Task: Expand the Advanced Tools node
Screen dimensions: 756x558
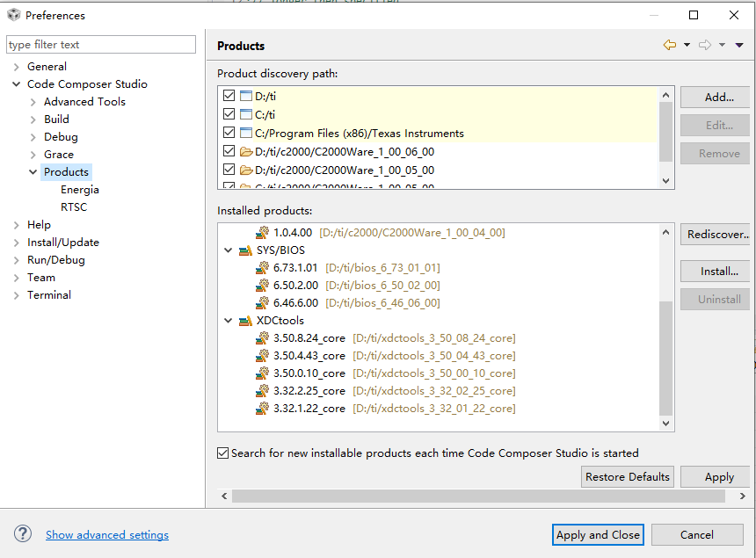Action: (x=33, y=102)
